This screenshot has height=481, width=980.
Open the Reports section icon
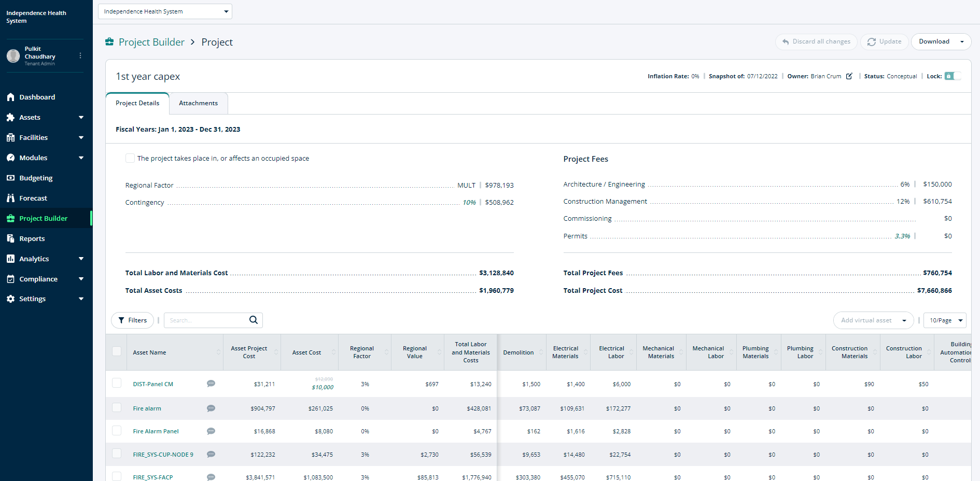point(10,238)
